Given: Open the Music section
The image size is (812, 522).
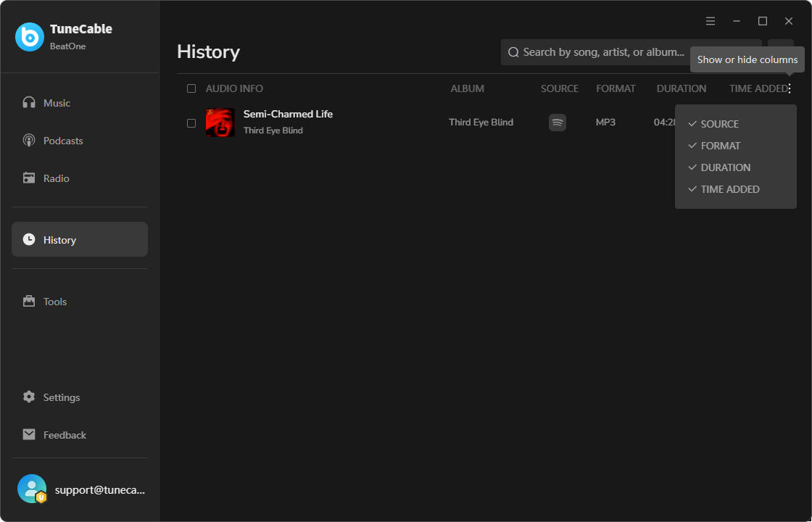Looking at the screenshot, I should pyautogui.click(x=80, y=103).
